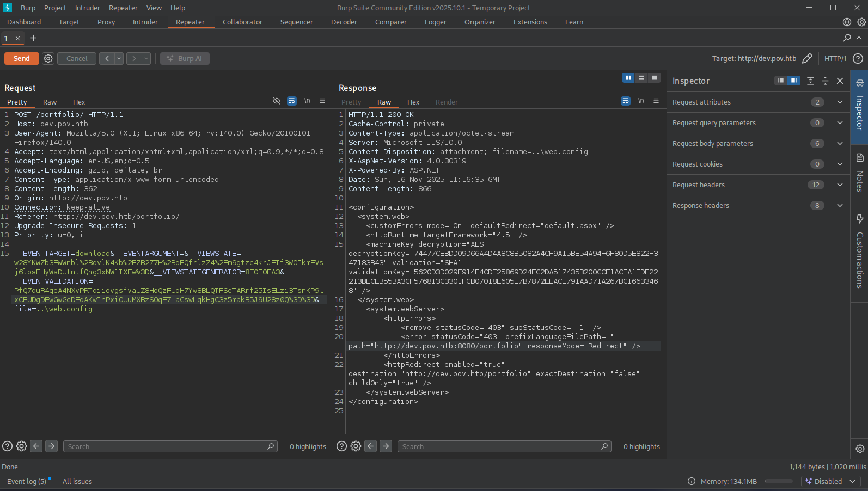The width and height of the screenshot is (868, 491).
Task: Select side-by-side layout view icon
Action: [x=628, y=78]
